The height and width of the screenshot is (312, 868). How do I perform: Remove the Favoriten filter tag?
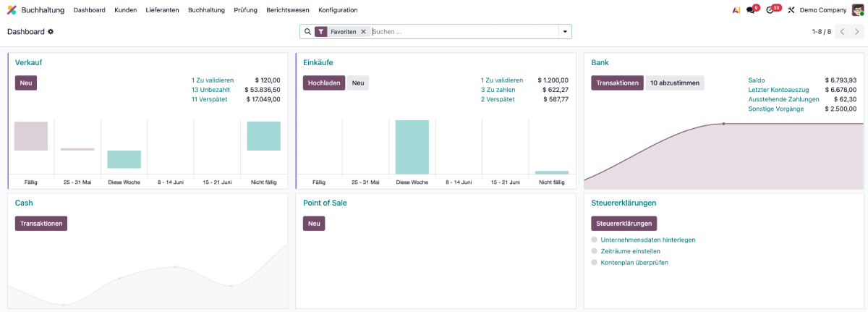[363, 32]
